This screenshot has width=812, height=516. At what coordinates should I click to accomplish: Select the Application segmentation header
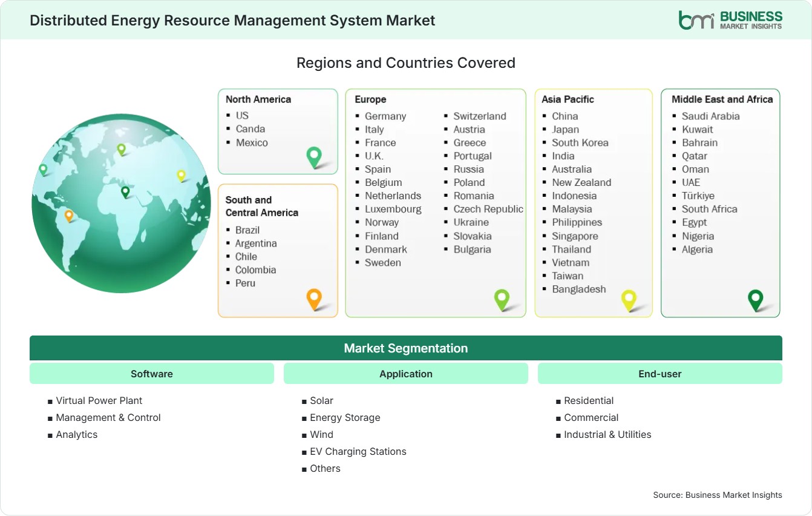(x=406, y=374)
